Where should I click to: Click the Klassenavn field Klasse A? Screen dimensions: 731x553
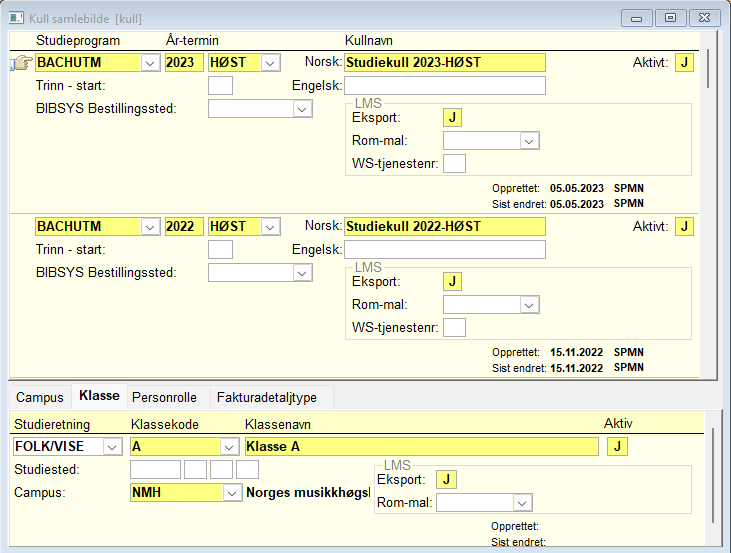click(422, 447)
